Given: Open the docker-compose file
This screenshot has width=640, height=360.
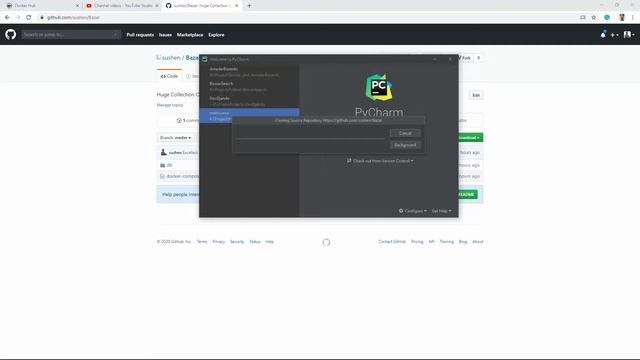Looking at the screenshot, I should [182, 176].
